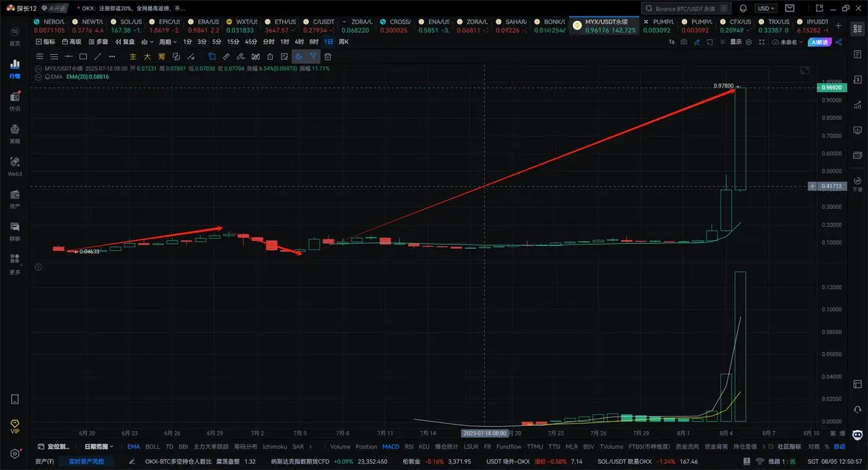Click the 实时资产风控 button in status bar

(86, 461)
